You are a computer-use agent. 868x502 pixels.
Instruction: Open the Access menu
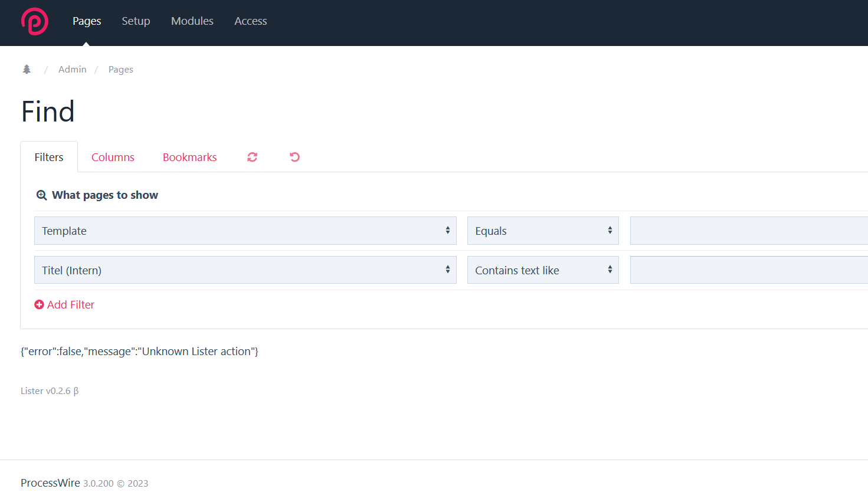pyautogui.click(x=250, y=21)
